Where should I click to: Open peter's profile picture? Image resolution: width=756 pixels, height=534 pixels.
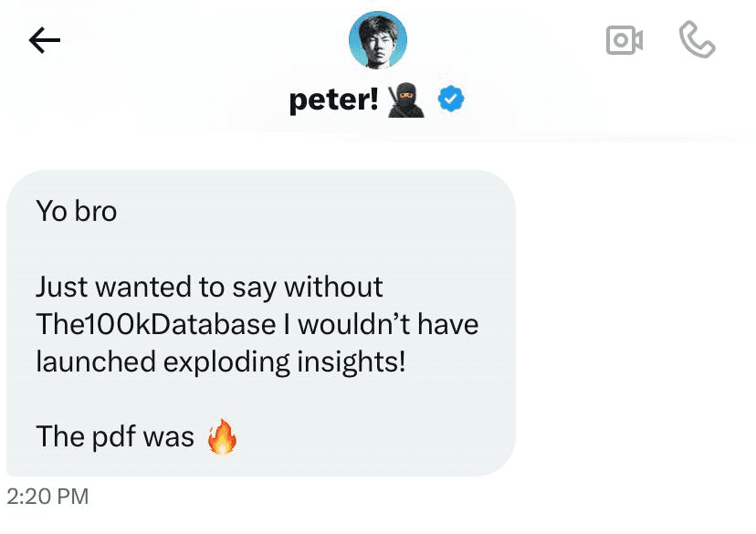378,41
